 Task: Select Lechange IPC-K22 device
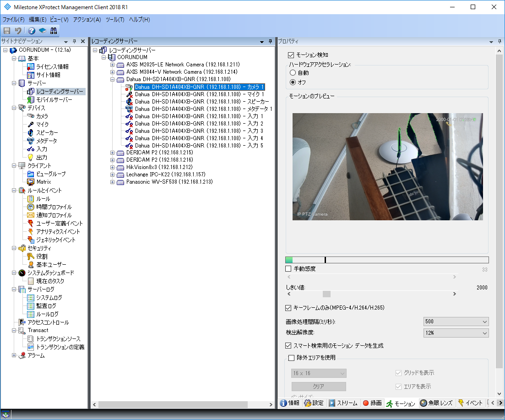[x=166, y=175]
